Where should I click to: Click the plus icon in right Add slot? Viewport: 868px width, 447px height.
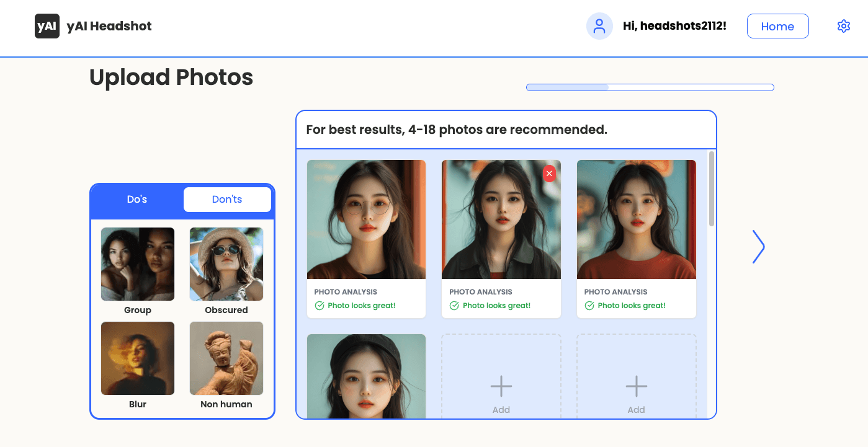[x=636, y=386]
